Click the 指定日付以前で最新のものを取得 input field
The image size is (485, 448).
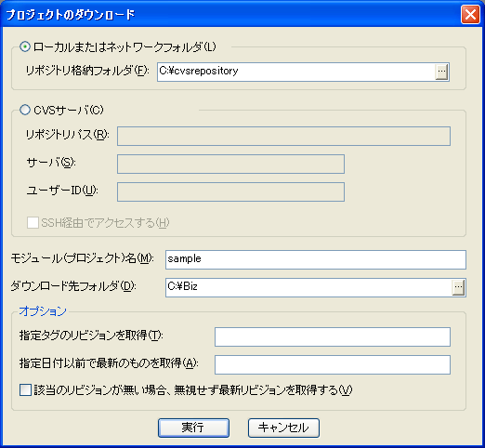coord(333,364)
